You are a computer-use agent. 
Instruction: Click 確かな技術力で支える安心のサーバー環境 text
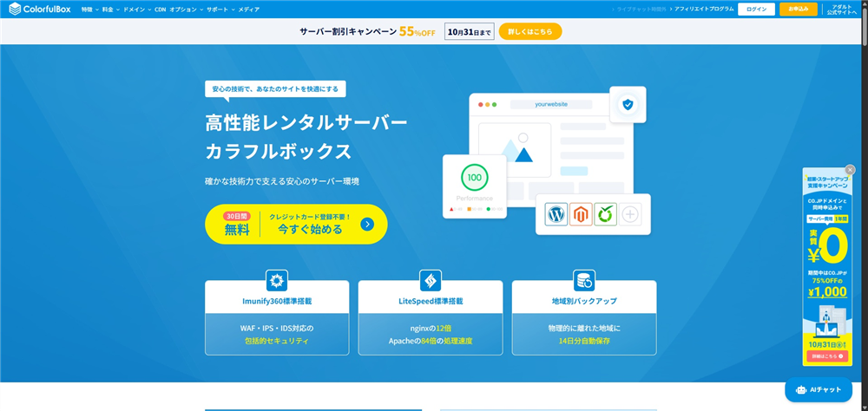(x=282, y=181)
